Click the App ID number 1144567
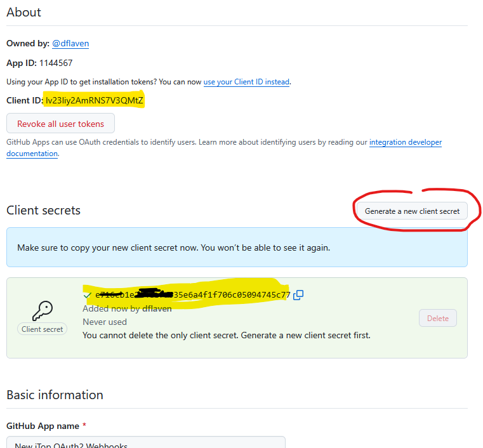483x448 pixels. point(56,63)
